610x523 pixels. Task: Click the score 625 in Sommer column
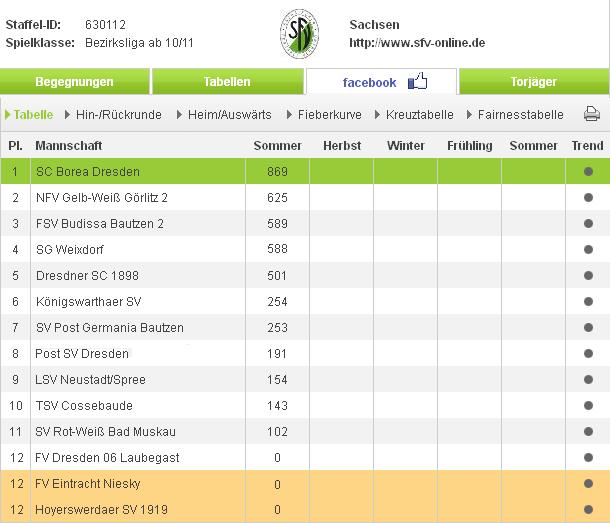277,198
